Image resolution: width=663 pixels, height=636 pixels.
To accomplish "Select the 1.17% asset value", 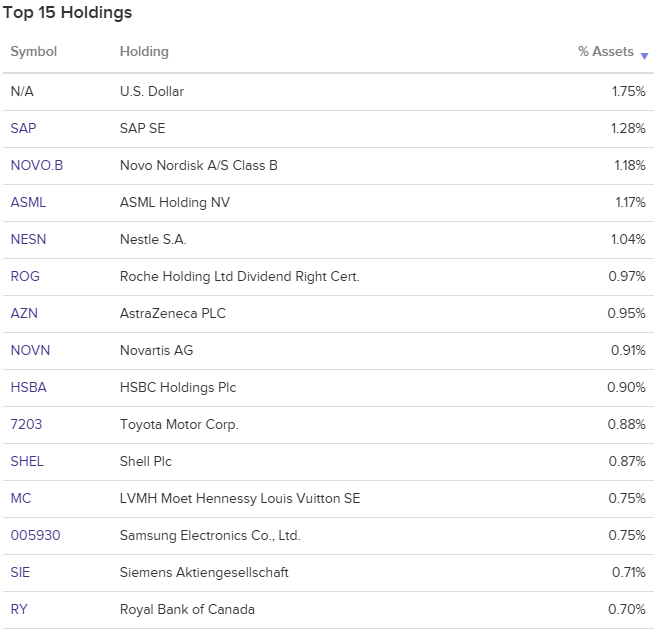I will pos(630,202).
